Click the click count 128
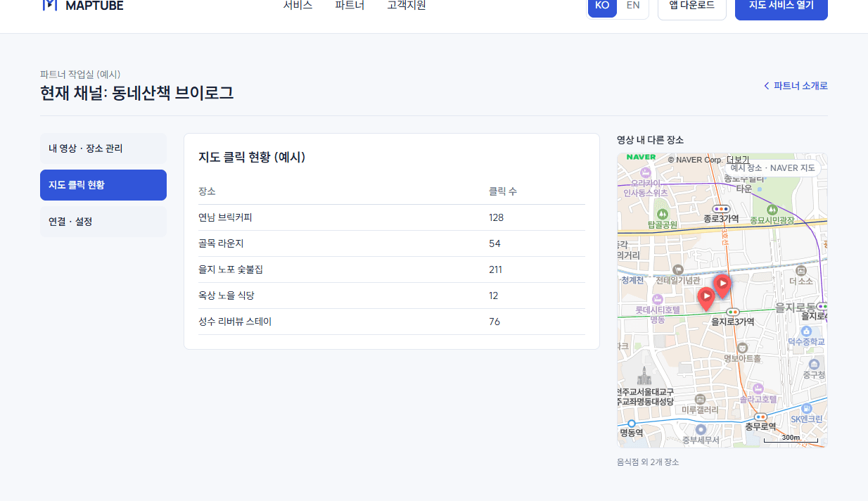Image resolution: width=868 pixels, height=501 pixels. point(496,217)
